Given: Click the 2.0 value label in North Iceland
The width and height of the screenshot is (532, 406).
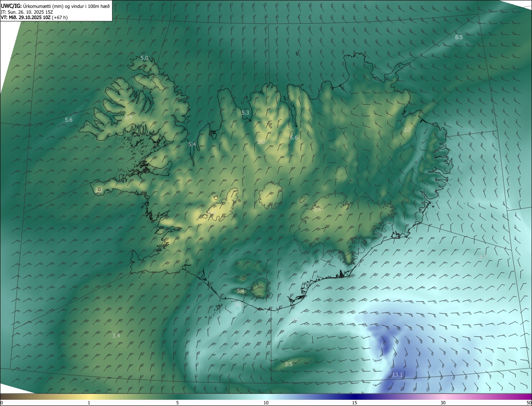Looking at the screenshot, I should 261,142.
